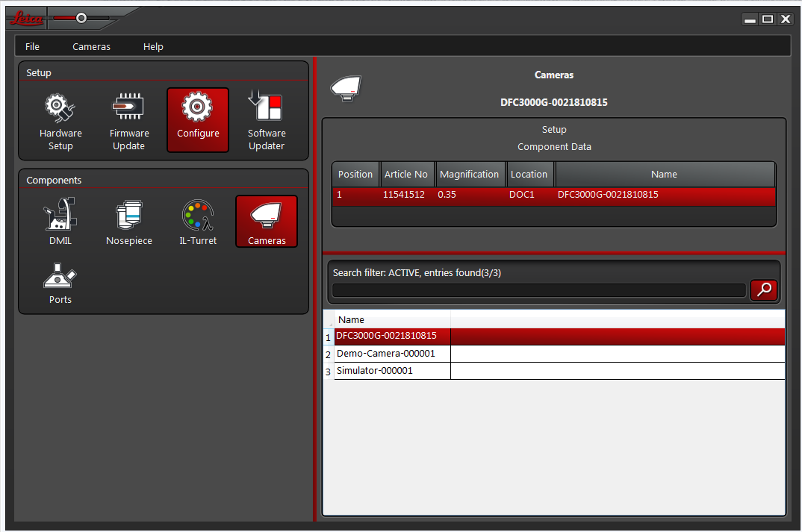Click the Name header of the search results list
The width and height of the screenshot is (802, 532).
392,320
